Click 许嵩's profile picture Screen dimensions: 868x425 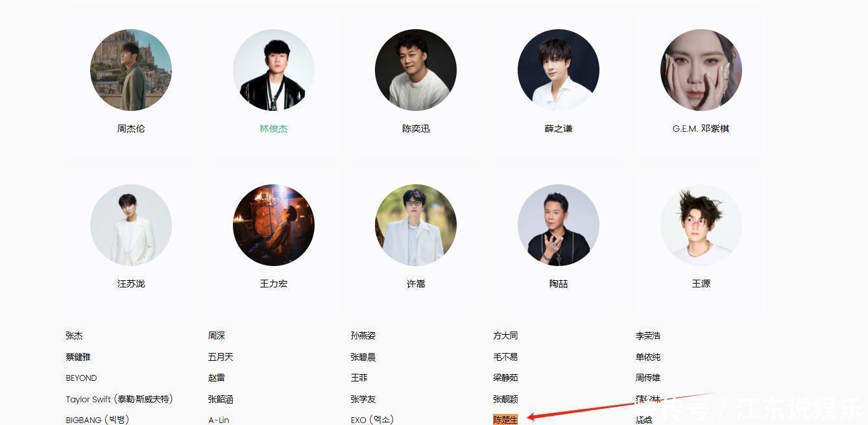pyautogui.click(x=416, y=225)
